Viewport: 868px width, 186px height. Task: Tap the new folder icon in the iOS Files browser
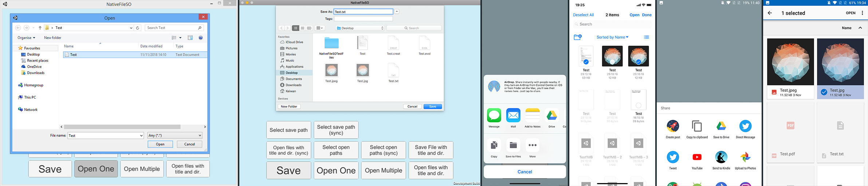click(578, 37)
